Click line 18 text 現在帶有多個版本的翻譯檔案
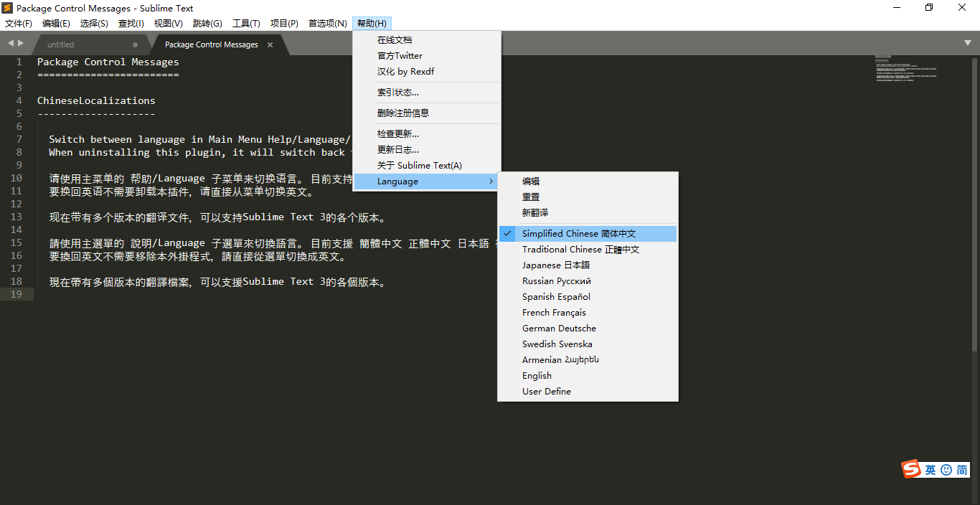This screenshot has height=505, width=980. [218, 282]
